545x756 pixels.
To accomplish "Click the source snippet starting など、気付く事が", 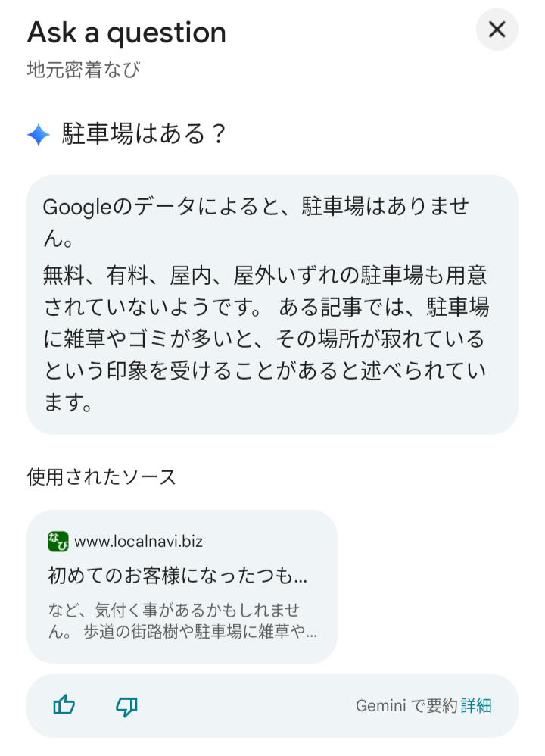I will (174, 611).
